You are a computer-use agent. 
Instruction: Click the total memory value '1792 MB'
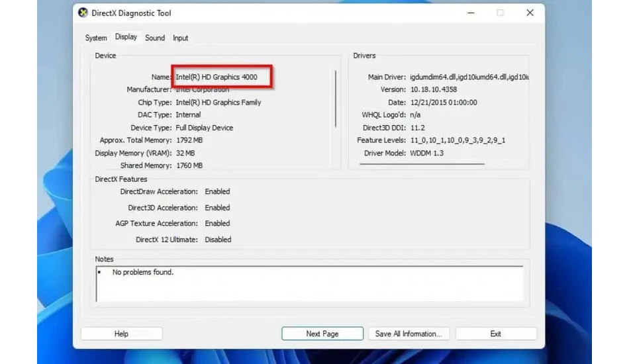(189, 140)
